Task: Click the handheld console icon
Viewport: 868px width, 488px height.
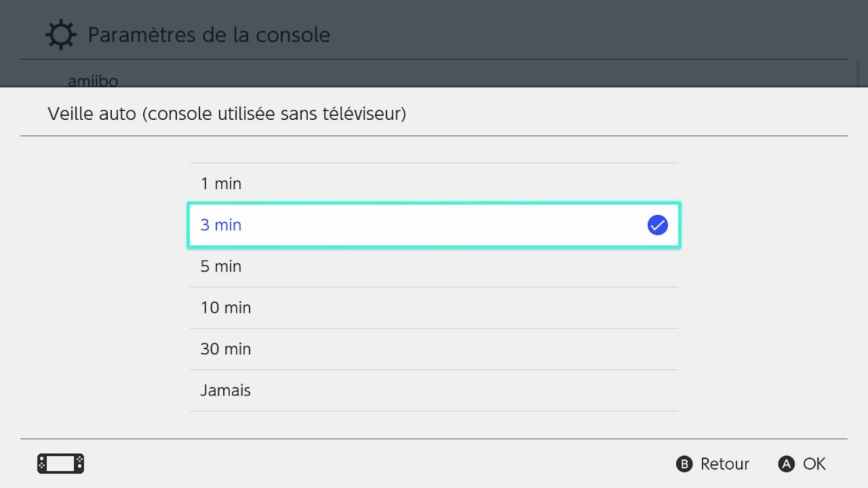Action: tap(61, 464)
